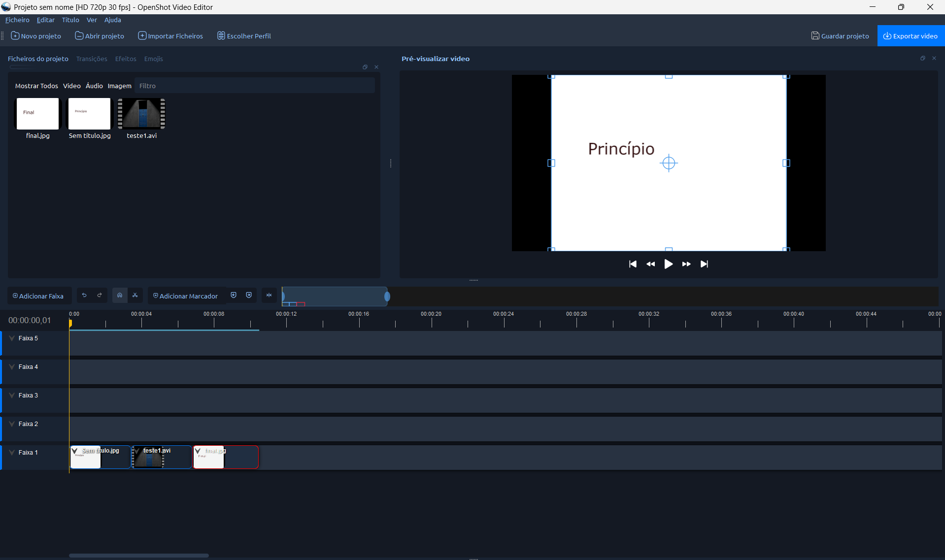Expand Faixa 4 track options
The height and width of the screenshot is (560, 945).
click(x=12, y=367)
